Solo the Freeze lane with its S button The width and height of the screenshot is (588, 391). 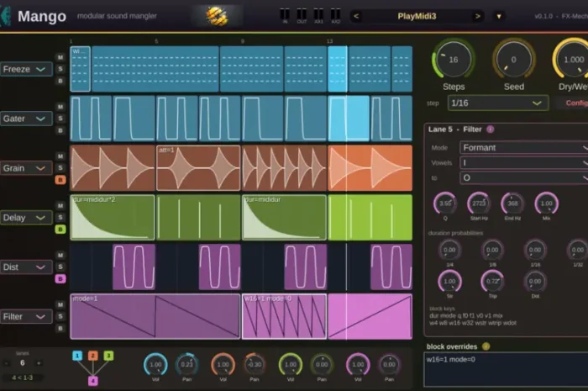tap(60, 69)
